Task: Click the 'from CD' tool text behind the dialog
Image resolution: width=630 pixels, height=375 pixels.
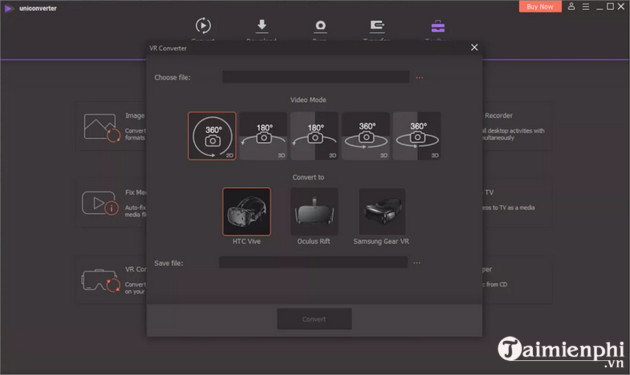Action: pyautogui.click(x=497, y=285)
